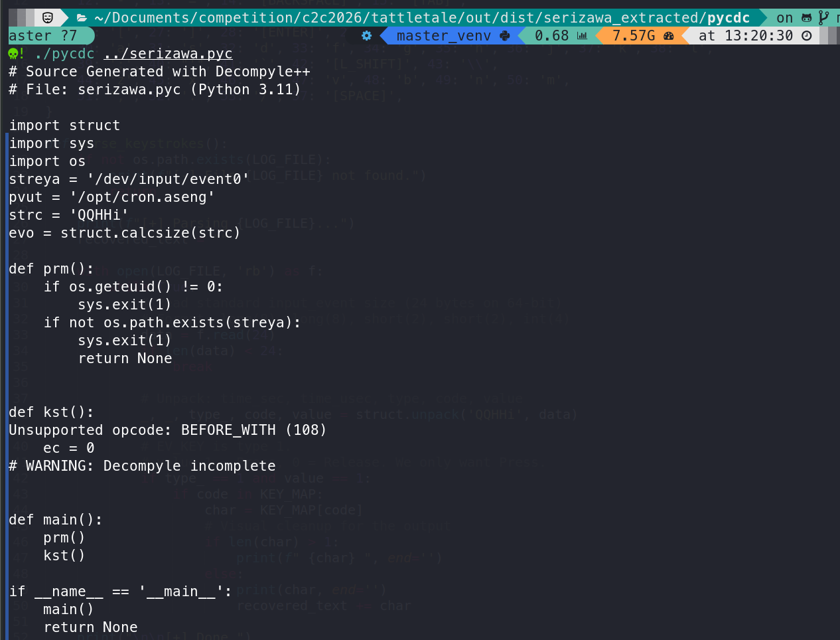
Task: Click the 'def main():' line
Action: (56, 520)
